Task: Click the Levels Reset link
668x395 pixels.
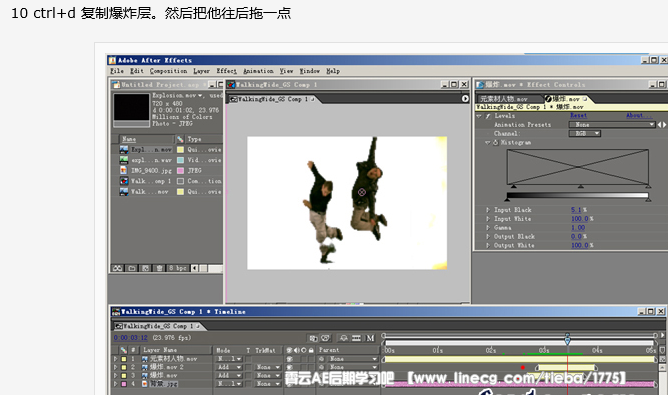Action: pyautogui.click(x=579, y=115)
